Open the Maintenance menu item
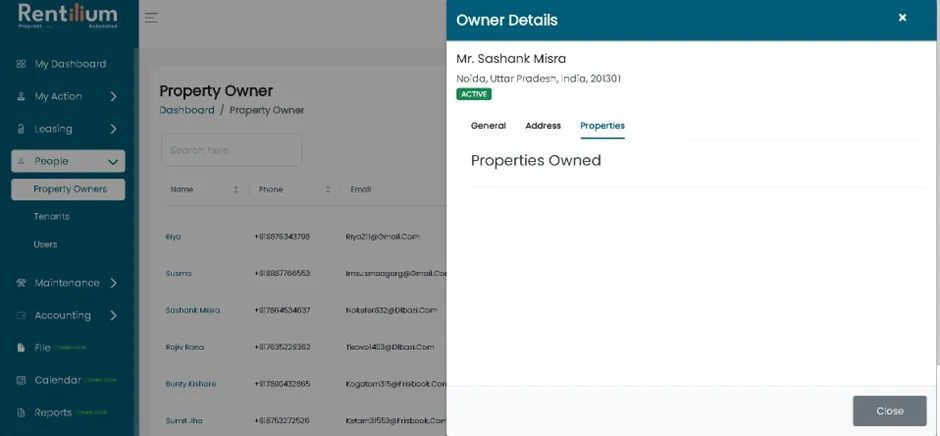Image resolution: width=940 pixels, height=436 pixels. tap(68, 283)
